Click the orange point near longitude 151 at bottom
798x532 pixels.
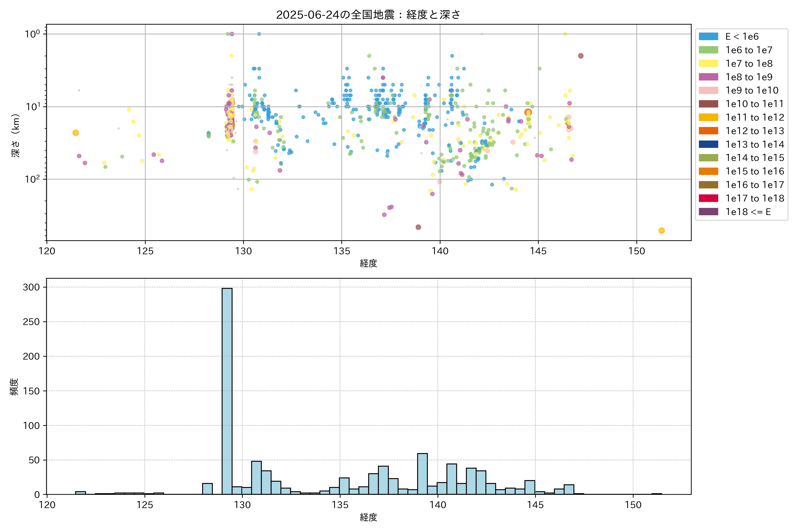[662, 231]
